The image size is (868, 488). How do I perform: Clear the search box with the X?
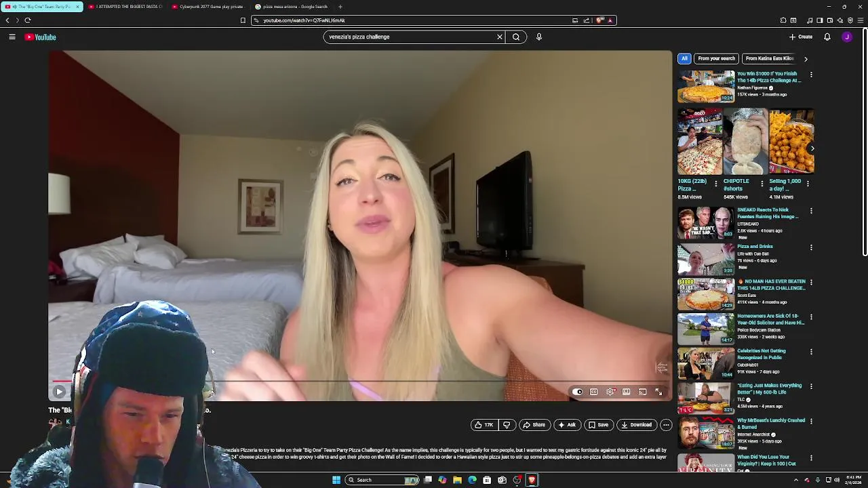click(x=500, y=37)
